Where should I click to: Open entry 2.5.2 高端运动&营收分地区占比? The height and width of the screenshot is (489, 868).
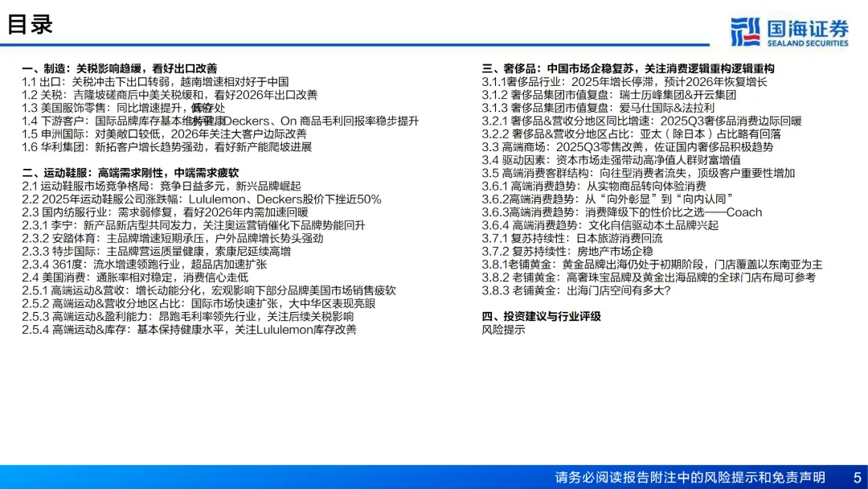pyautogui.click(x=199, y=303)
